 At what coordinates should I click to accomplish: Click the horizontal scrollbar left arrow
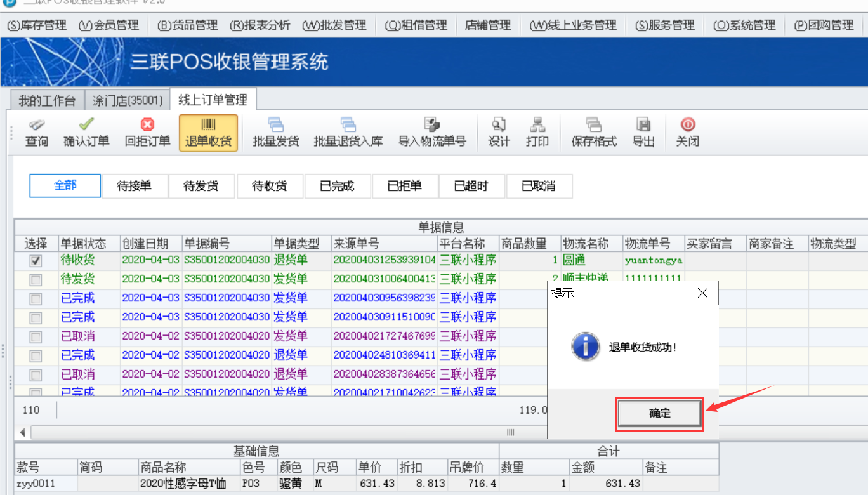pyautogui.click(x=23, y=432)
